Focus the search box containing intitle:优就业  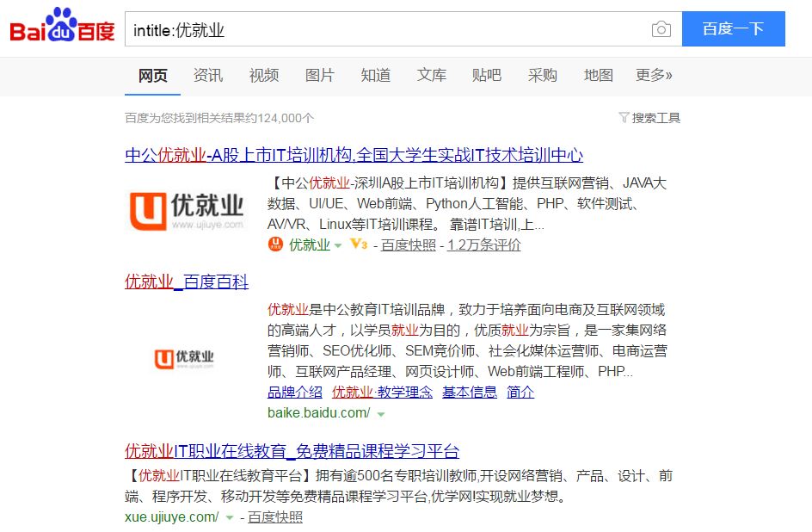tap(387, 29)
